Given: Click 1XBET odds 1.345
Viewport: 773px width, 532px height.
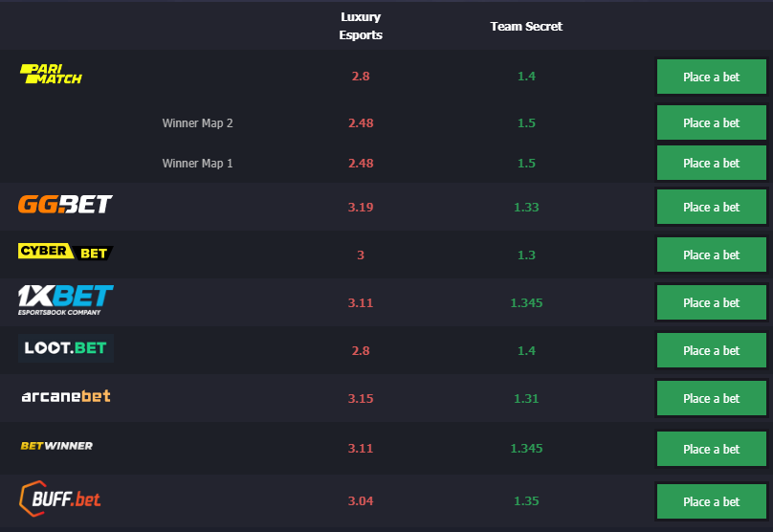Looking at the screenshot, I should point(526,302).
